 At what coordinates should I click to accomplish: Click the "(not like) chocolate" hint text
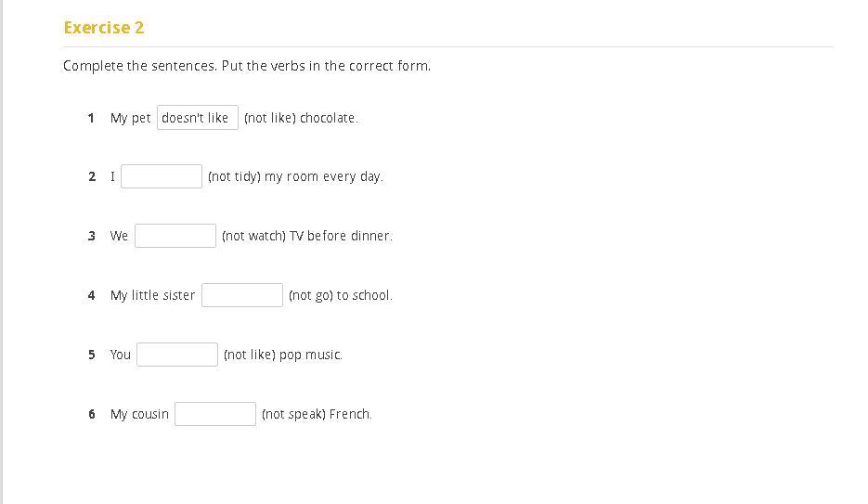(x=301, y=118)
